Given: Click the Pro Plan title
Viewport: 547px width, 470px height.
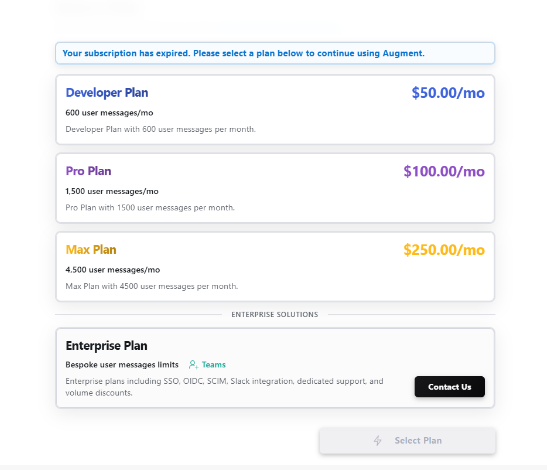Looking at the screenshot, I should pyautogui.click(x=88, y=171).
